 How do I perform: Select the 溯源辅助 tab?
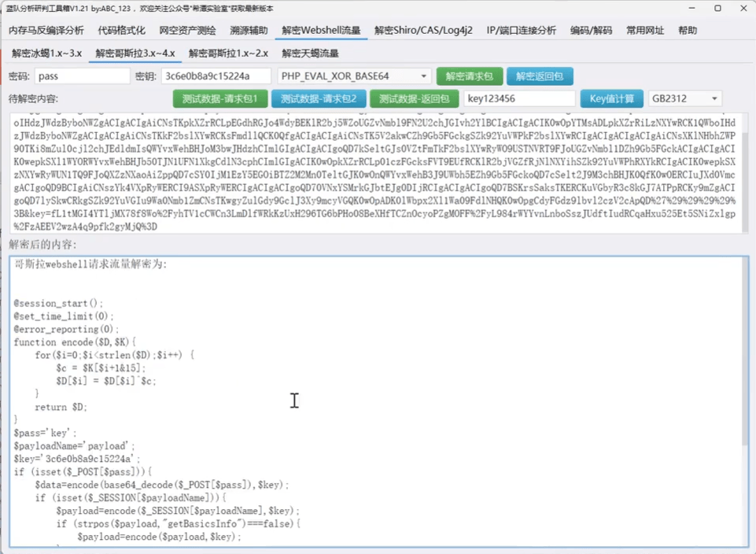coord(249,31)
